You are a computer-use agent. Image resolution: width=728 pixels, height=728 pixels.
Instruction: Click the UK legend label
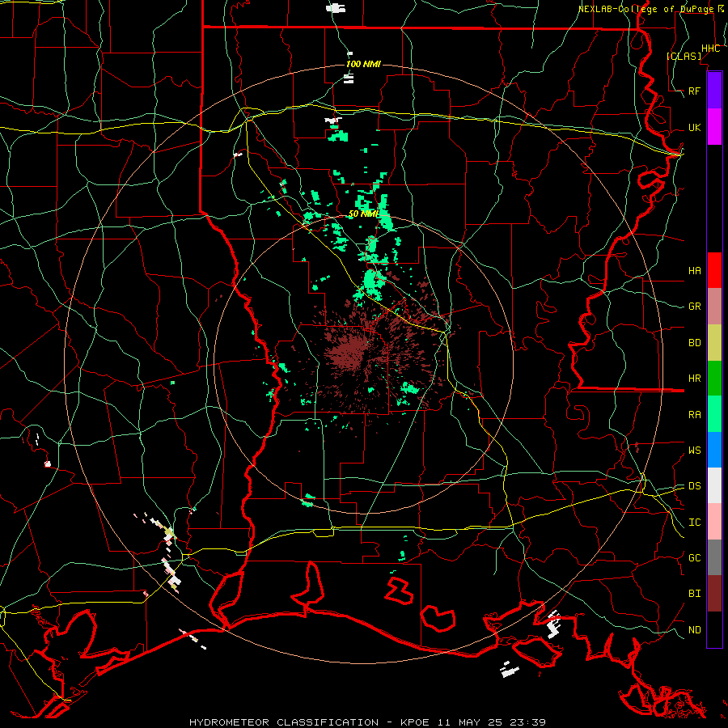pos(695,127)
